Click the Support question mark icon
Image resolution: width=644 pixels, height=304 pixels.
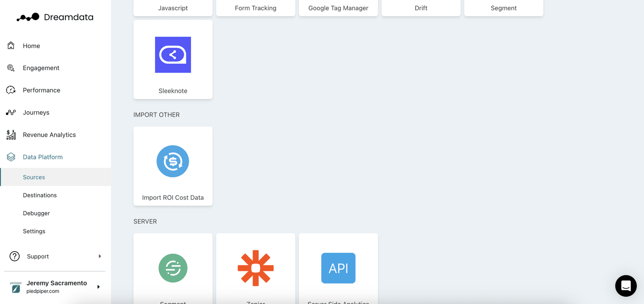click(x=15, y=256)
